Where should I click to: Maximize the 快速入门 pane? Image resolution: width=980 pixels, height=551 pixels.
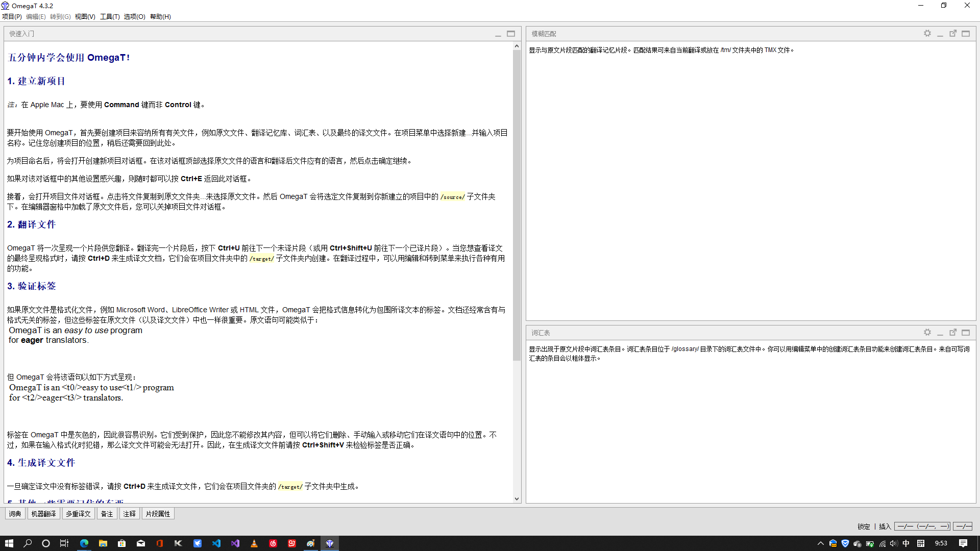point(511,33)
